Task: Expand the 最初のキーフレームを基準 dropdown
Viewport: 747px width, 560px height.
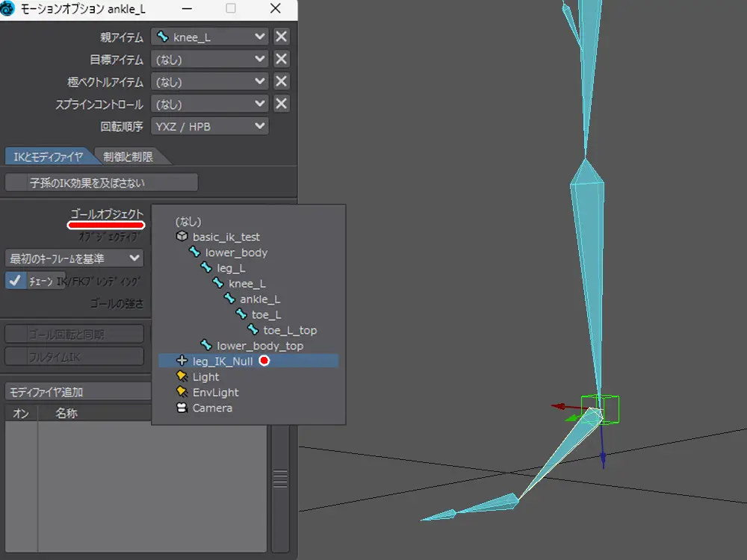Action: [74, 258]
